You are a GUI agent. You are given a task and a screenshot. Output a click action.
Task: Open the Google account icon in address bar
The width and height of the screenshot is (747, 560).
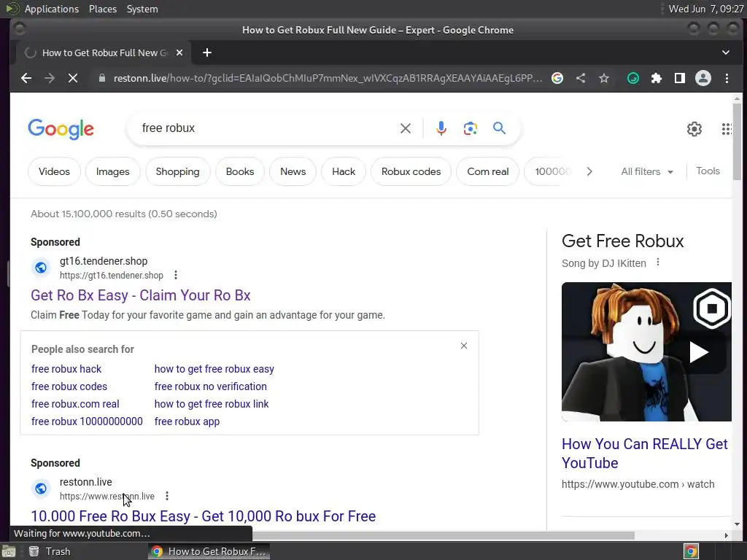[557, 78]
